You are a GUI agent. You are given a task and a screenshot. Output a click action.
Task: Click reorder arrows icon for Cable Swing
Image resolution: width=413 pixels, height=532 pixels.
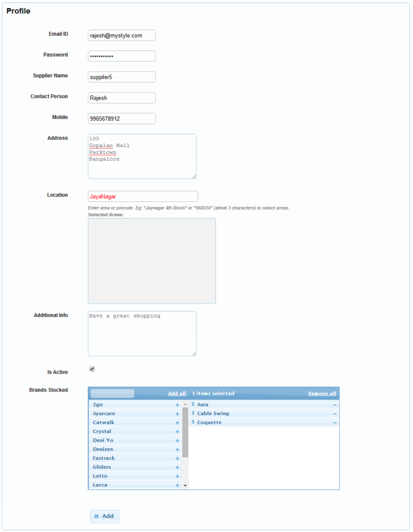tap(193, 413)
